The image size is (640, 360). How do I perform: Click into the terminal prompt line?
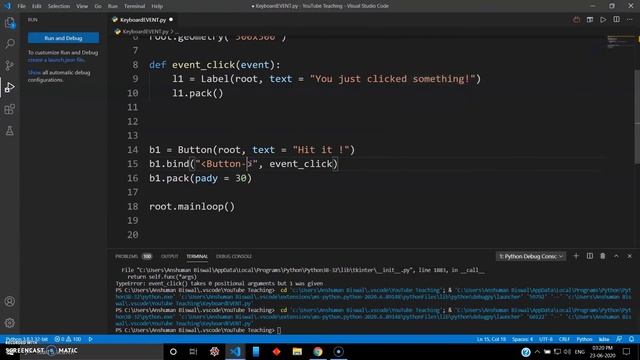click(x=198, y=330)
